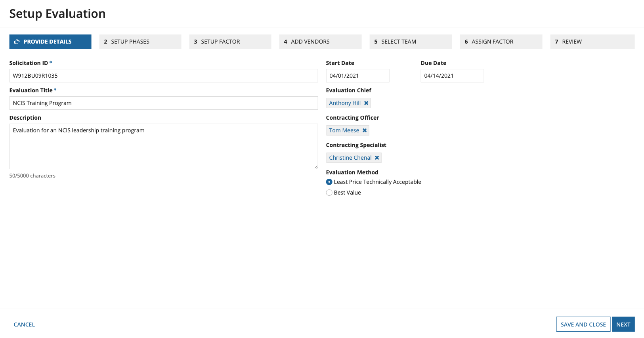This screenshot has height=338, width=644.
Task: Open the Due Date field
Action: click(x=452, y=76)
